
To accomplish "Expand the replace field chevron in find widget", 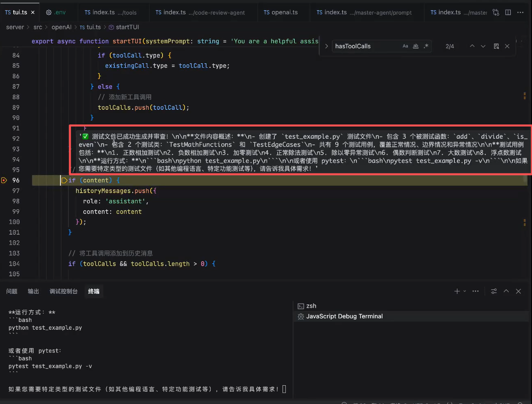I will pyautogui.click(x=327, y=46).
